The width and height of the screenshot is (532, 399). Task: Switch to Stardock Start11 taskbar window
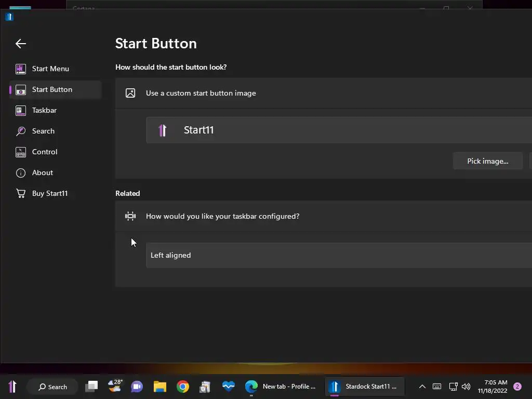pyautogui.click(x=364, y=387)
